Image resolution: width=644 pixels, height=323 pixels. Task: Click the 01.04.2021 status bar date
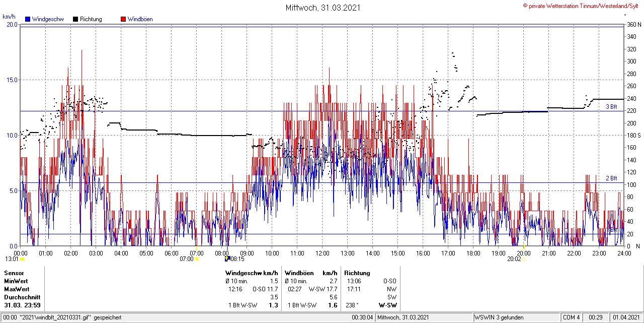[625, 317]
